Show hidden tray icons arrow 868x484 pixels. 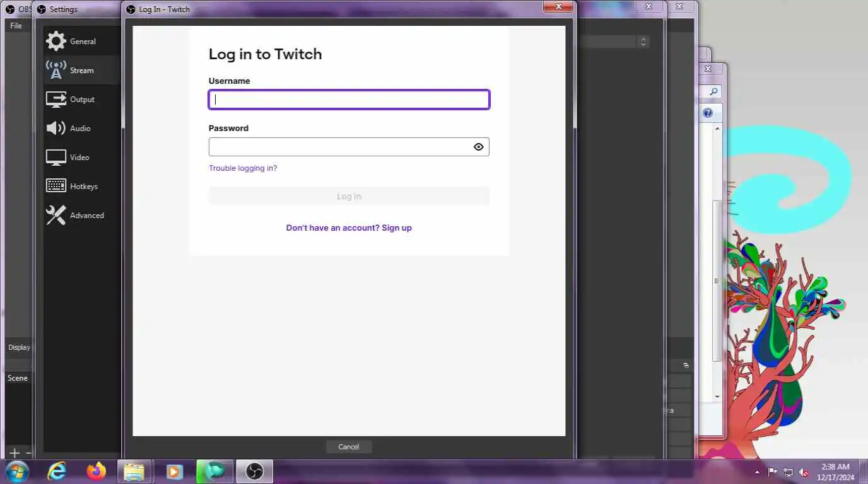[x=757, y=472]
